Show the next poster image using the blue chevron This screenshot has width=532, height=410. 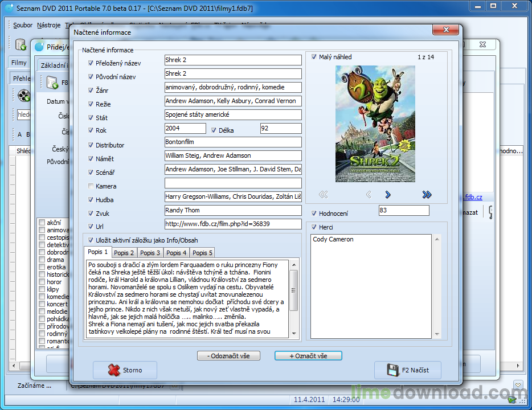coord(387,194)
